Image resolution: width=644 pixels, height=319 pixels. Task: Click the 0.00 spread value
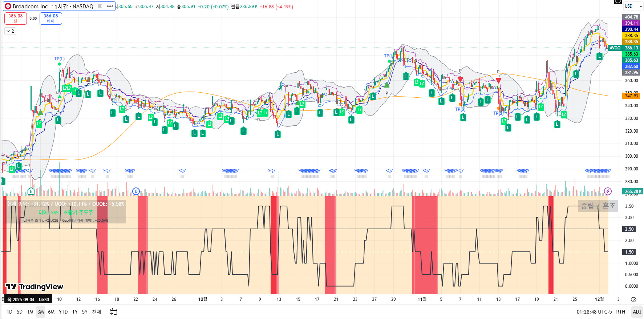(x=33, y=19)
